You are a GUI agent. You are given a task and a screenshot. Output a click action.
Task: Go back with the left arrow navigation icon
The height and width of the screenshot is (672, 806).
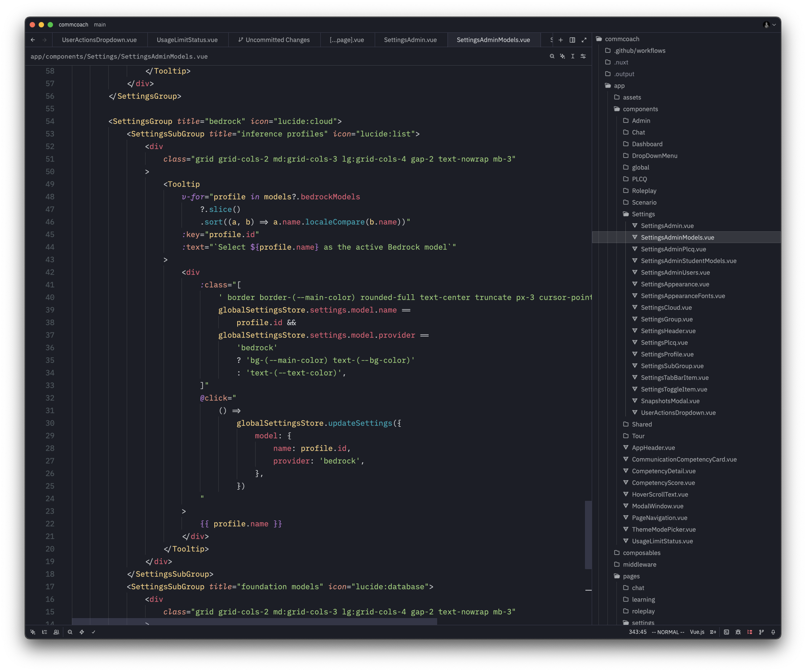tap(33, 40)
